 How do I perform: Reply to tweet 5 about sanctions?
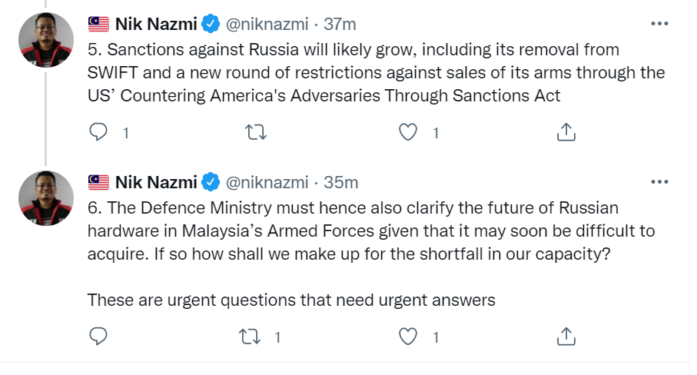click(x=98, y=132)
